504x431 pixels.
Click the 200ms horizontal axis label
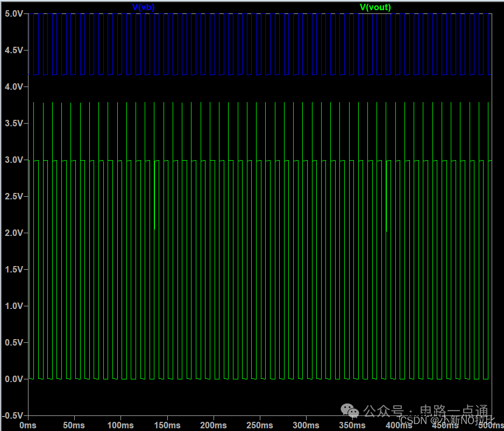[214, 425]
